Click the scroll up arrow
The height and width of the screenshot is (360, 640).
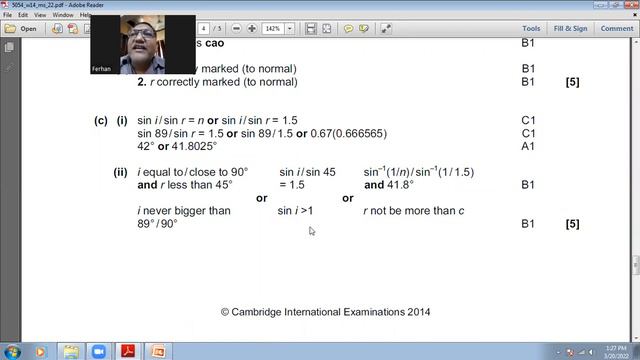[636, 42]
